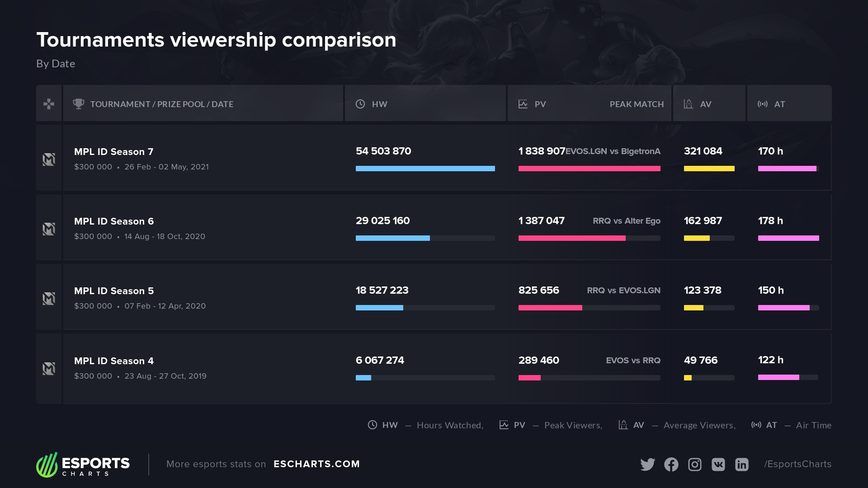Click MPL logo icon for Season 4
Viewport: 868px width, 488px height.
(49, 368)
